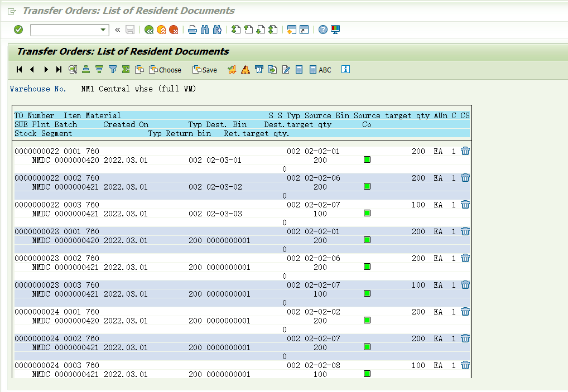568x392 pixels.
Task: Click the export to local file icon
Action: (x=272, y=70)
